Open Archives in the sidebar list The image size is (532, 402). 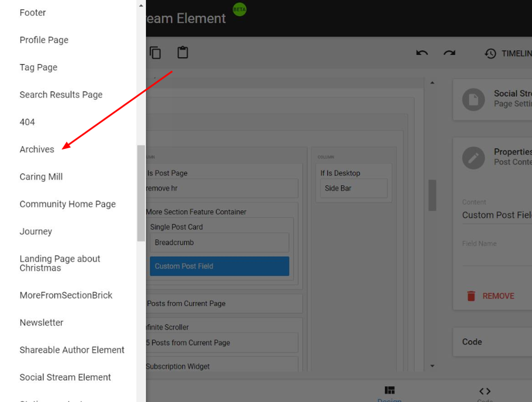point(37,149)
